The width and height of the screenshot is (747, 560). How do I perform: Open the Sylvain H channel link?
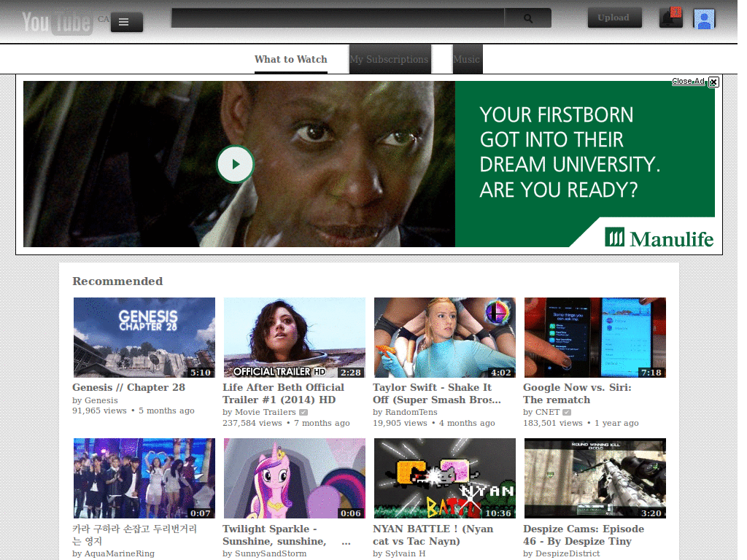point(406,554)
